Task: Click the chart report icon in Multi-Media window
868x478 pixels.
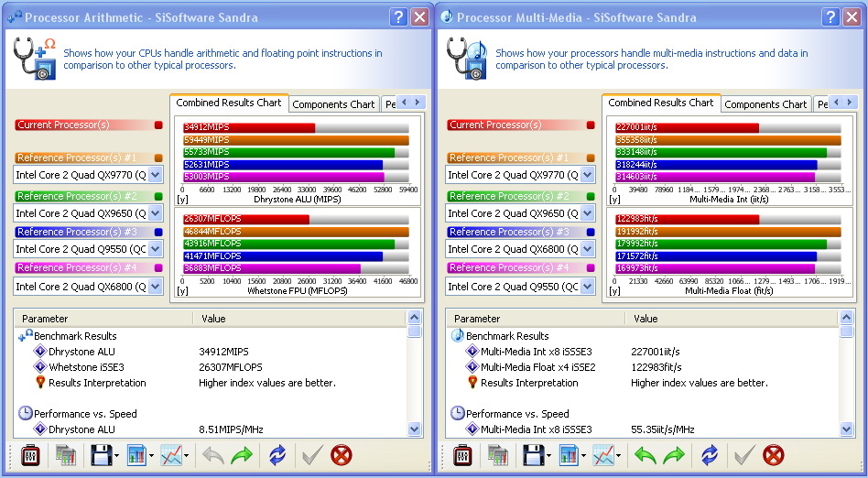Action: point(570,456)
